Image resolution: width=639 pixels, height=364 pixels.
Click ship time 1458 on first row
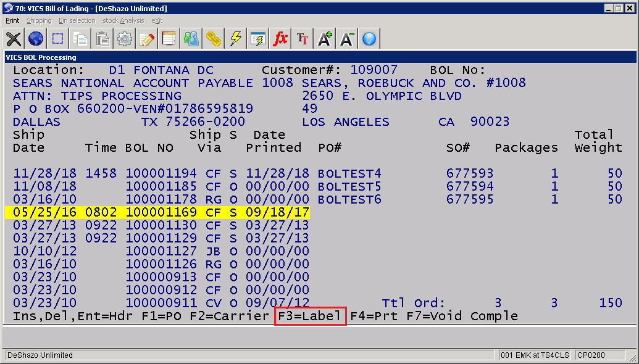(101, 174)
